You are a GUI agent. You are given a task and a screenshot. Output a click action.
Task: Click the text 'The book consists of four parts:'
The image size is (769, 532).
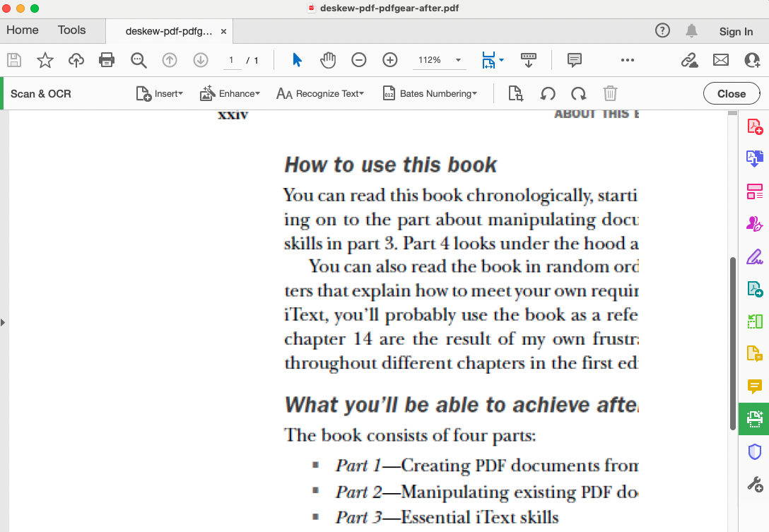coord(410,435)
